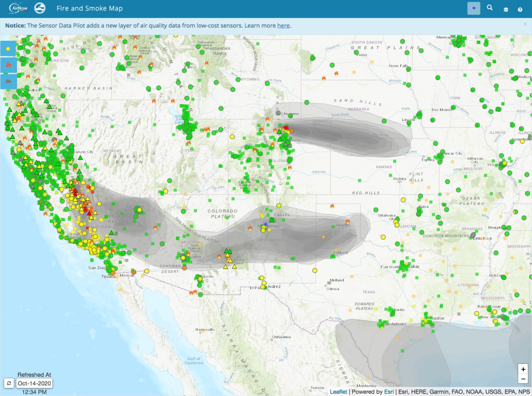
Task: Click the yellow monitor circle near Lubbock
Action: click(315, 271)
